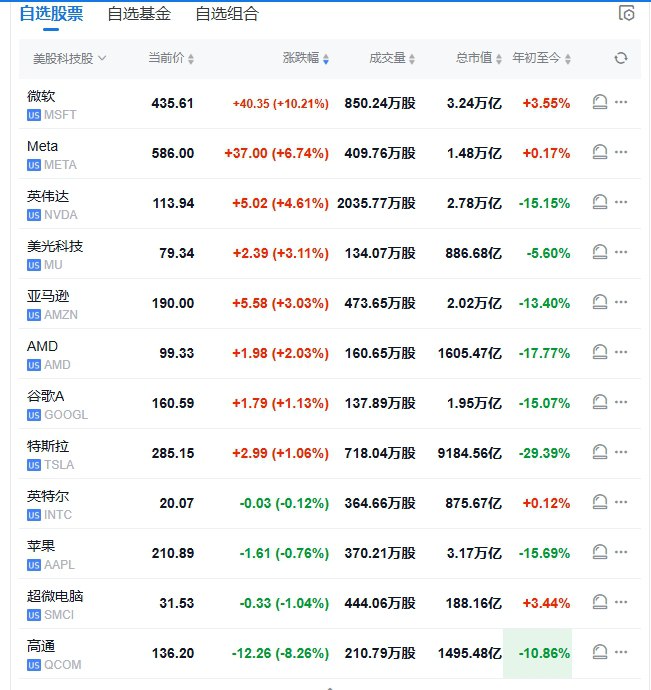Click INTC change -0.03 (-0.12%)
The image size is (651, 690).
point(284,503)
